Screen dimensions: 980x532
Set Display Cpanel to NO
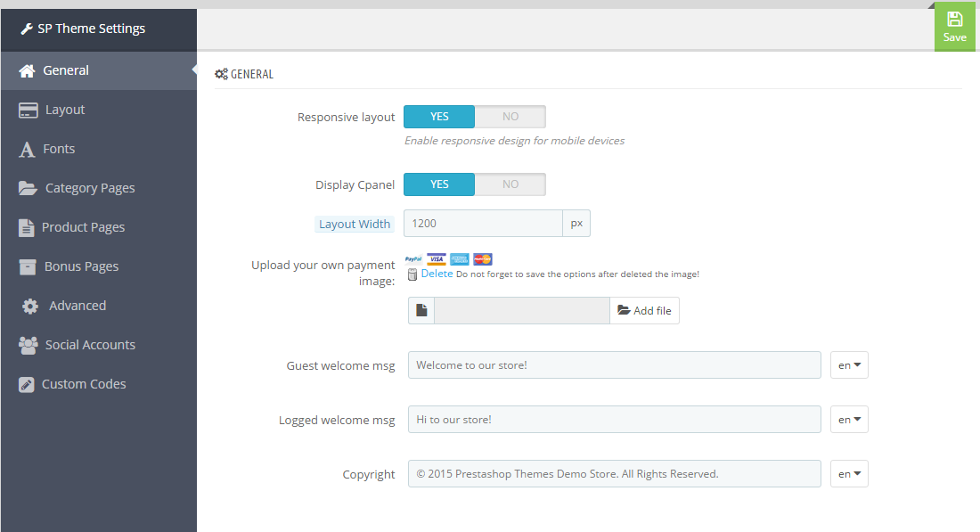tap(510, 184)
